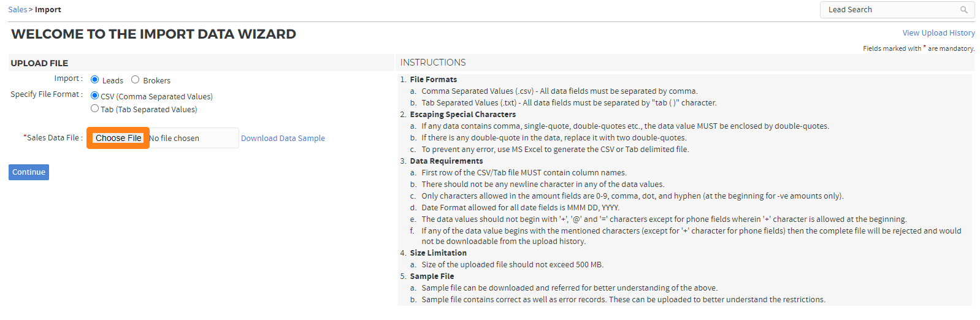Click the Escaping Special Characters heading
The image size is (980, 320).
click(463, 115)
